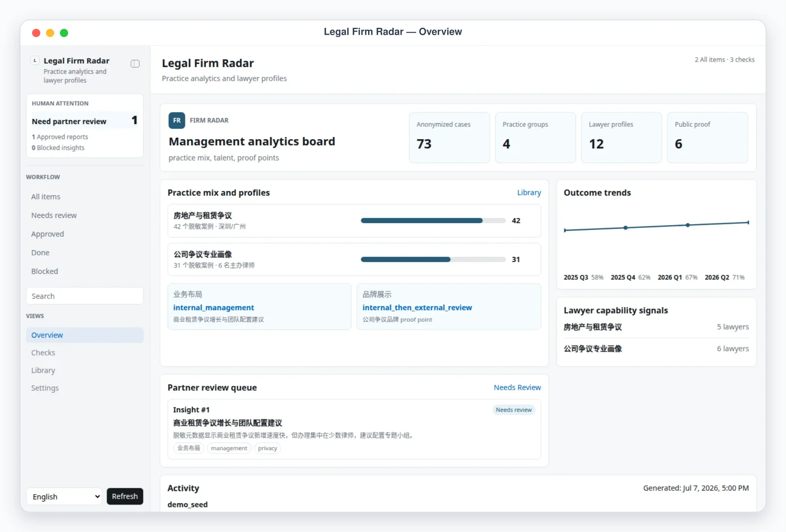Open the internal_then_external_review link
The width and height of the screenshot is (786, 532).
tap(417, 308)
